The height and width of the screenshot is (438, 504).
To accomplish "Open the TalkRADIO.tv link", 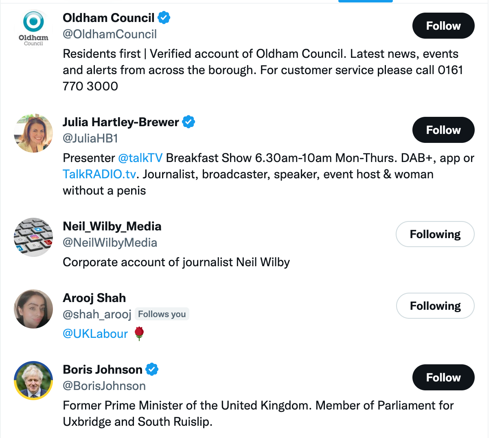I will pyautogui.click(x=99, y=174).
